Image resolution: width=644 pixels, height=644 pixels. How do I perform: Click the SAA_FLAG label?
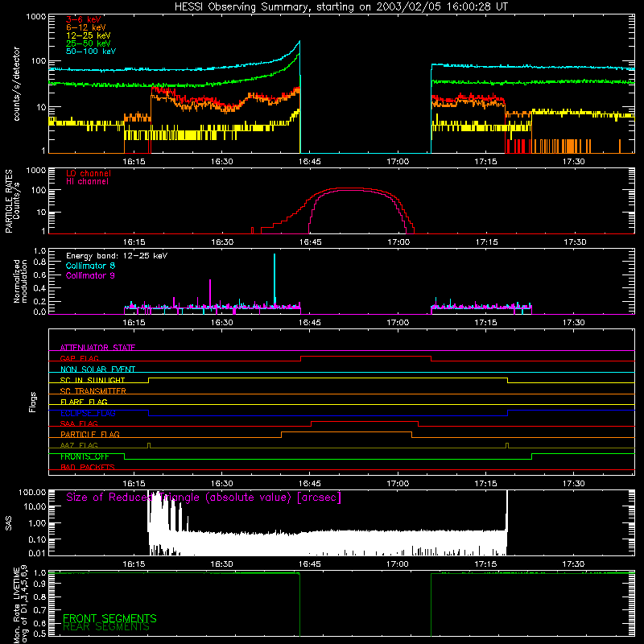pos(79,423)
